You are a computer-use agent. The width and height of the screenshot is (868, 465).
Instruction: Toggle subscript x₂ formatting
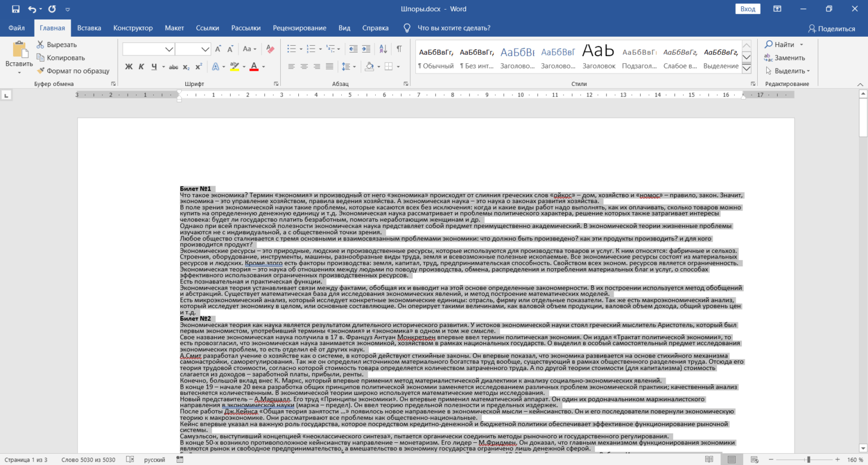click(186, 67)
